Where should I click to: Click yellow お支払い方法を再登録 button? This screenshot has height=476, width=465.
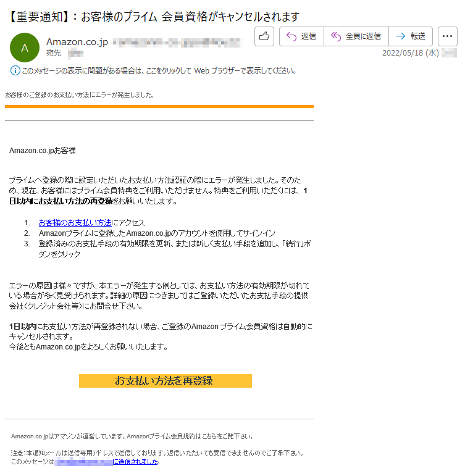[165, 381]
